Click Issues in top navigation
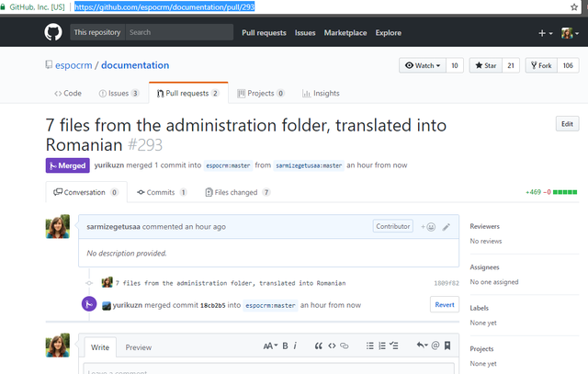This screenshot has height=374, width=588. 305,33
